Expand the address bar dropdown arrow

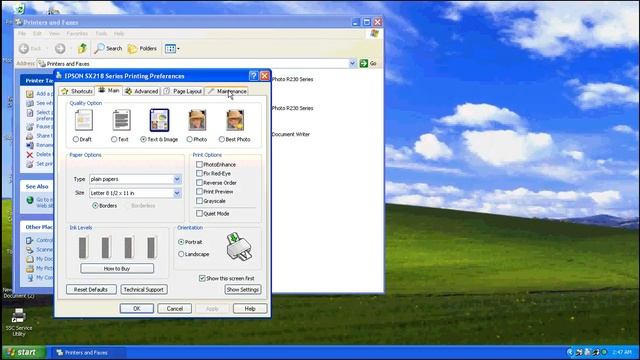[352, 63]
